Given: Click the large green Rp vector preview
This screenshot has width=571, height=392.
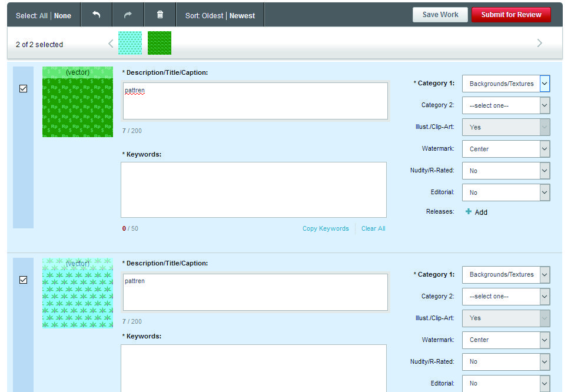Looking at the screenshot, I should pyautogui.click(x=78, y=102).
